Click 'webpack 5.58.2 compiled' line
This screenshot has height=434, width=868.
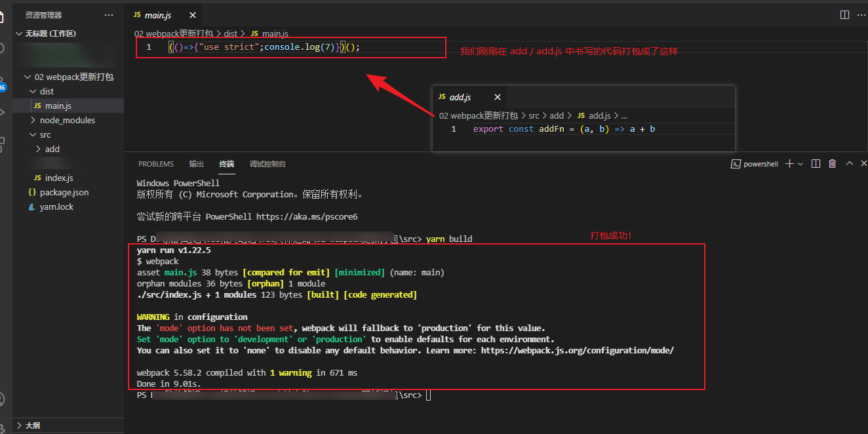point(247,372)
